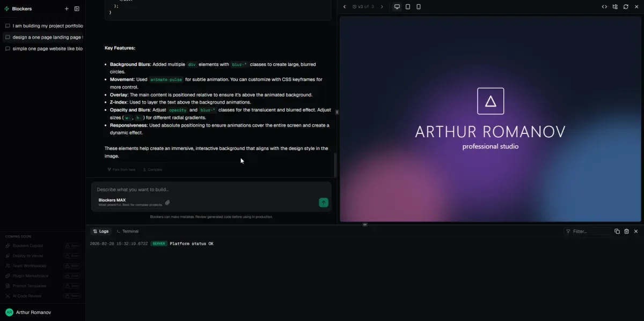Go to the previous version with left chevron

pos(345,6)
